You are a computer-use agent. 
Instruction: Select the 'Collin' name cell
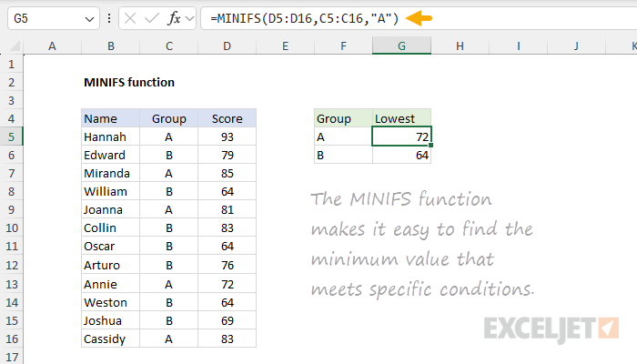(x=110, y=227)
